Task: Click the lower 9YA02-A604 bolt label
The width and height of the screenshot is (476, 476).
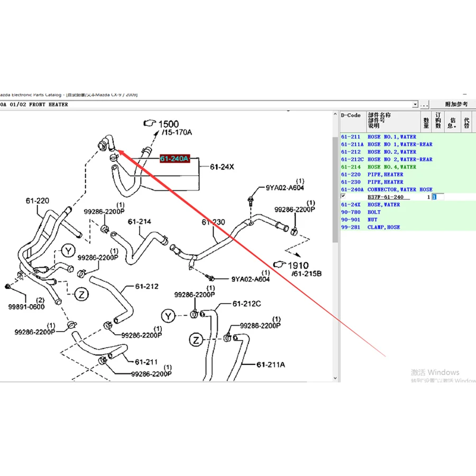Action: pyautogui.click(x=251, y=279)
